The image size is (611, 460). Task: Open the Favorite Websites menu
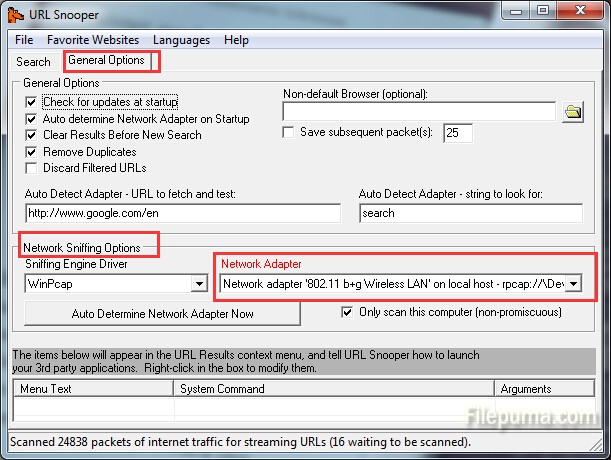pyautogui.click(x=93, y=40)
